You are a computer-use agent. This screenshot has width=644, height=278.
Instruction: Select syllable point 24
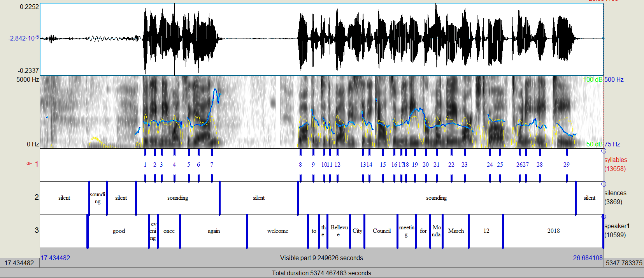(490, 165)
